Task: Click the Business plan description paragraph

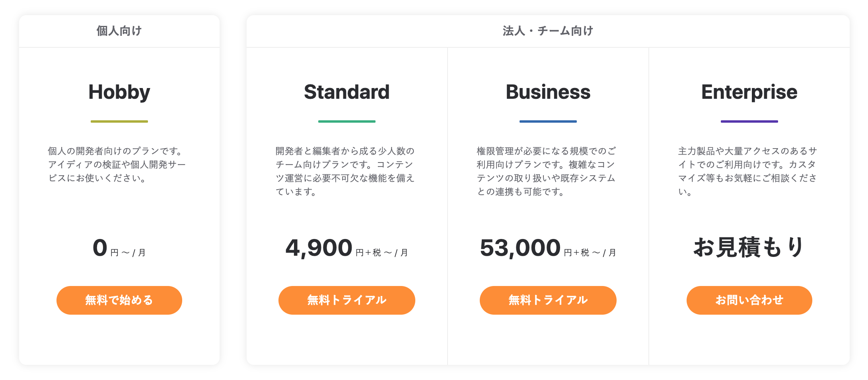Action: (546, 171)
